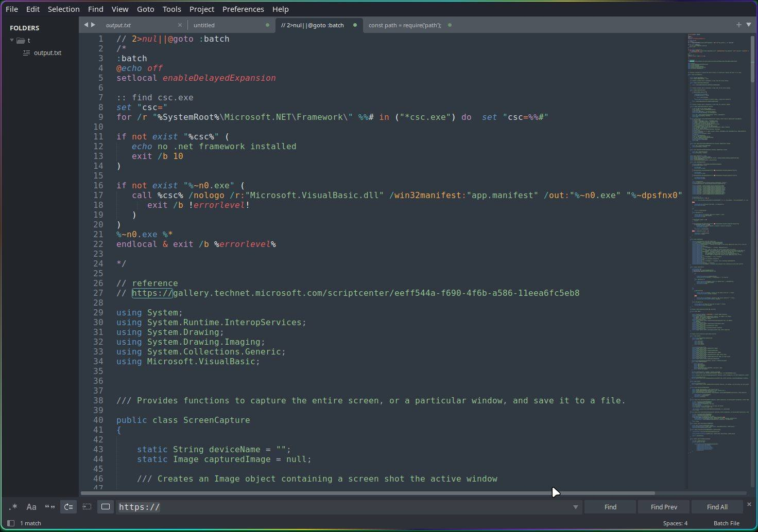
Task: Click the Find button
Action: 610,507
